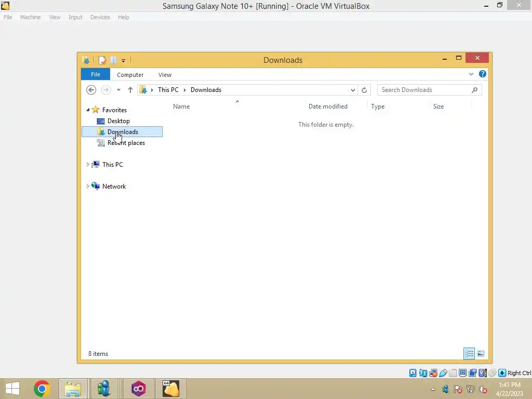Image resolution: width=532 pixels, height=399 pixels.
Task: Select Recent places under Favorites
Action: 126,143
